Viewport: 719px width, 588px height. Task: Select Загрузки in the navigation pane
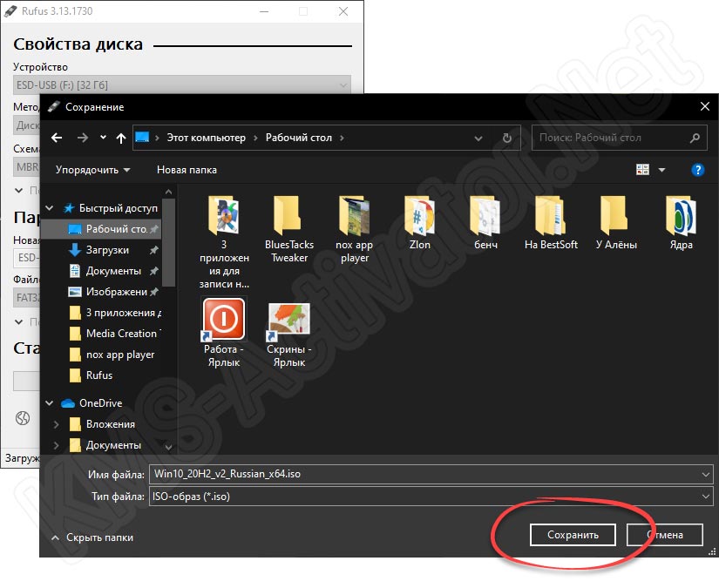click(107, 250)
